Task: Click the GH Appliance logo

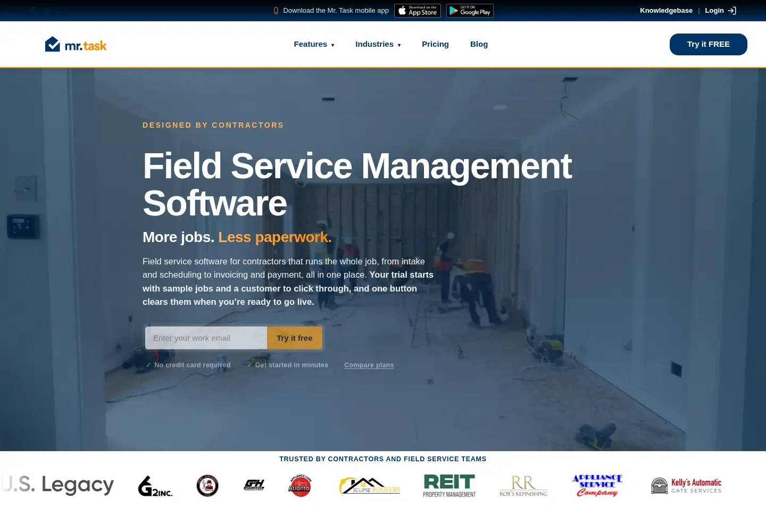Action: point(254,485)
